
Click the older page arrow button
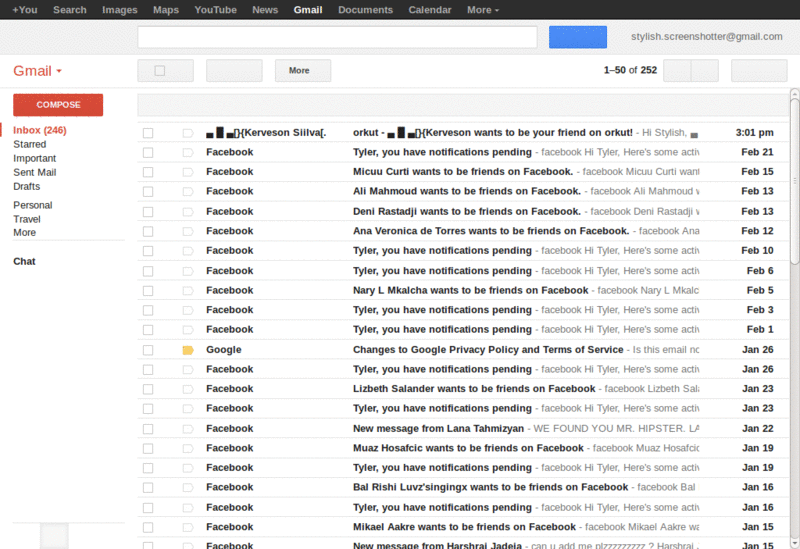coord(705,70)
